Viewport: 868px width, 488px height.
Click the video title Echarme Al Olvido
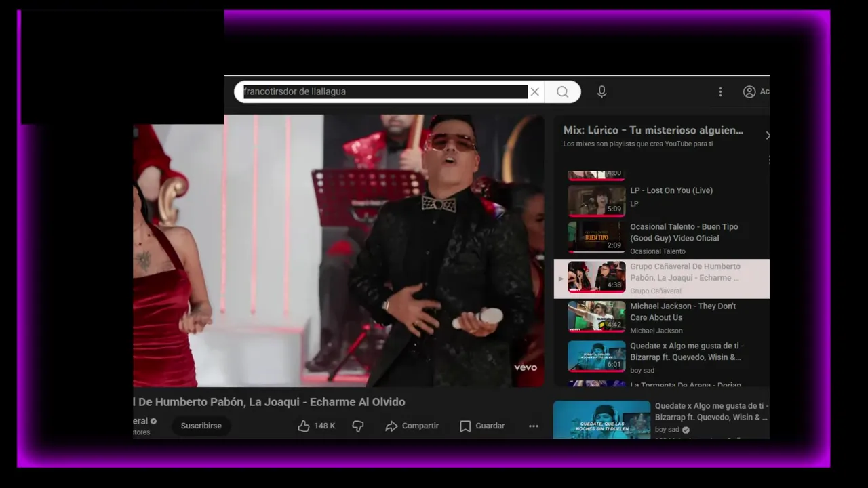pyautogui.click(x=269, y=402)
